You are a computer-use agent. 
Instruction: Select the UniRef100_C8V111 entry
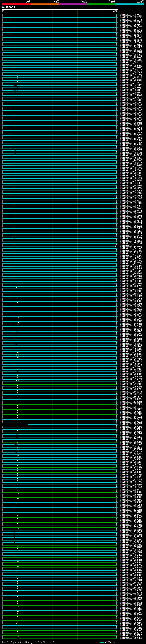[x=131, y=309]
